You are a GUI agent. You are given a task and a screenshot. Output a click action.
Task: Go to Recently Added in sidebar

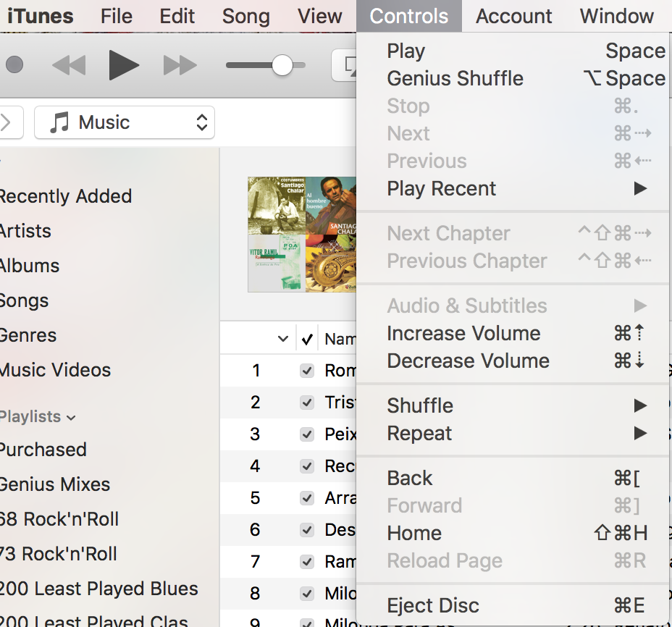[x=65, y=197]
